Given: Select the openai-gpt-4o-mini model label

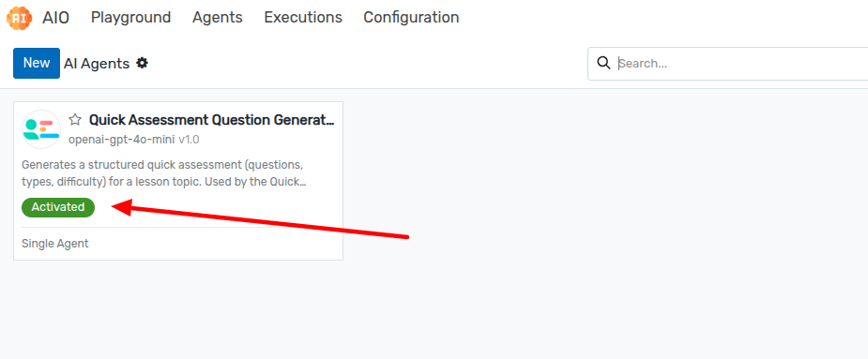Looking at the screenshot, I should pyautogui.click(x=121, y=140).
